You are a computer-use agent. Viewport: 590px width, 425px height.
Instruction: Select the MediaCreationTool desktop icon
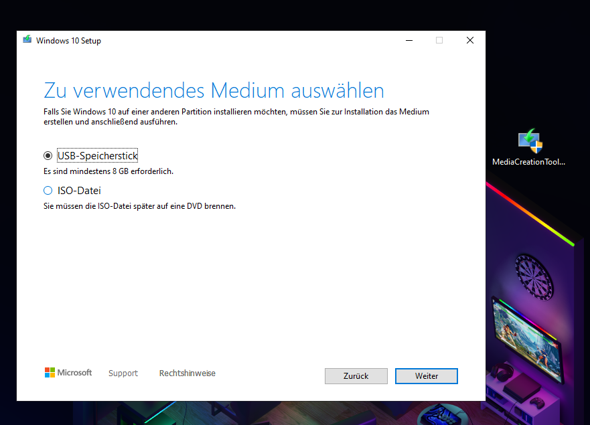click(530, 141)
